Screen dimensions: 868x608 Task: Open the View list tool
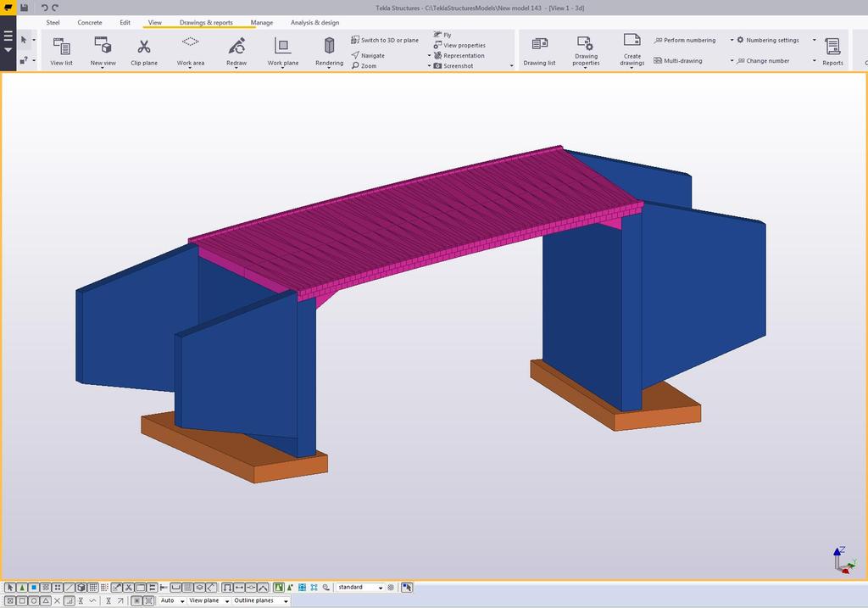(x=61, y=51)
